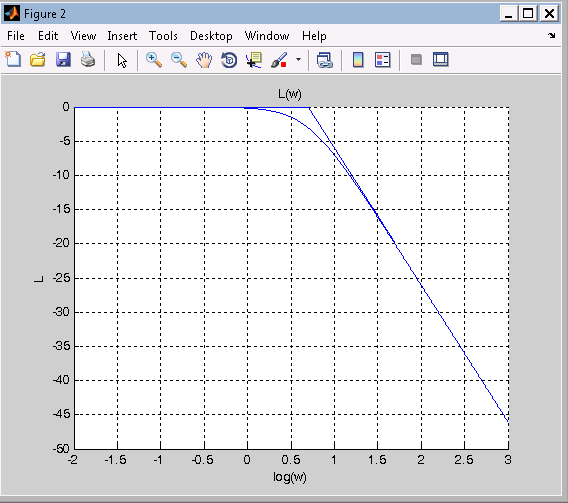The width and height of the screenshot is (568, 503).
Task: Expand the Brush tool dropdown arrow
Action: point(298,59)
